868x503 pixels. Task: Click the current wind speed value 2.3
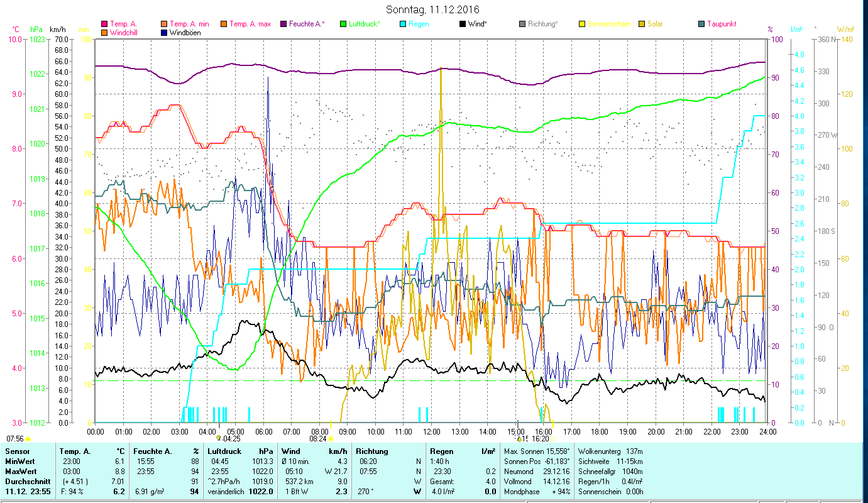[x=341, y=492]
